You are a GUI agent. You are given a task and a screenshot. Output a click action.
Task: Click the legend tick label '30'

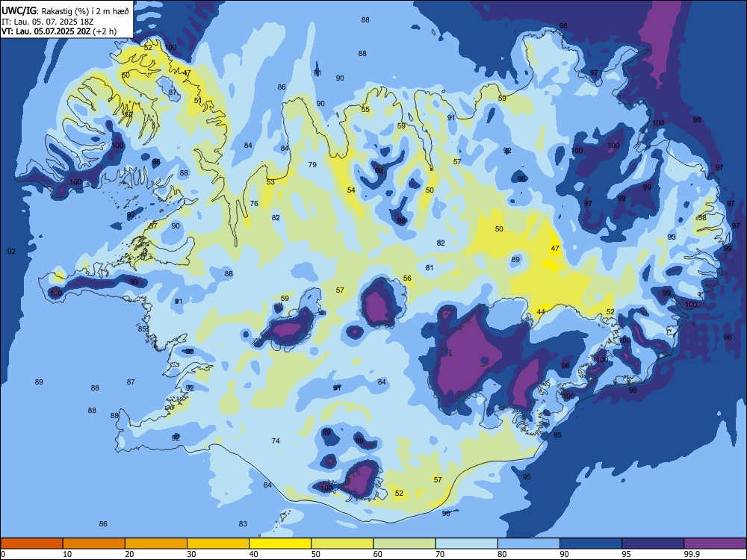pyautogui.click(x=191, y=554)
